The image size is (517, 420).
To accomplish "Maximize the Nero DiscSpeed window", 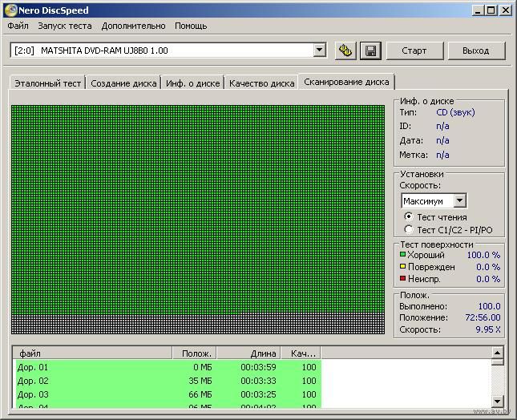I will point(491,10).
